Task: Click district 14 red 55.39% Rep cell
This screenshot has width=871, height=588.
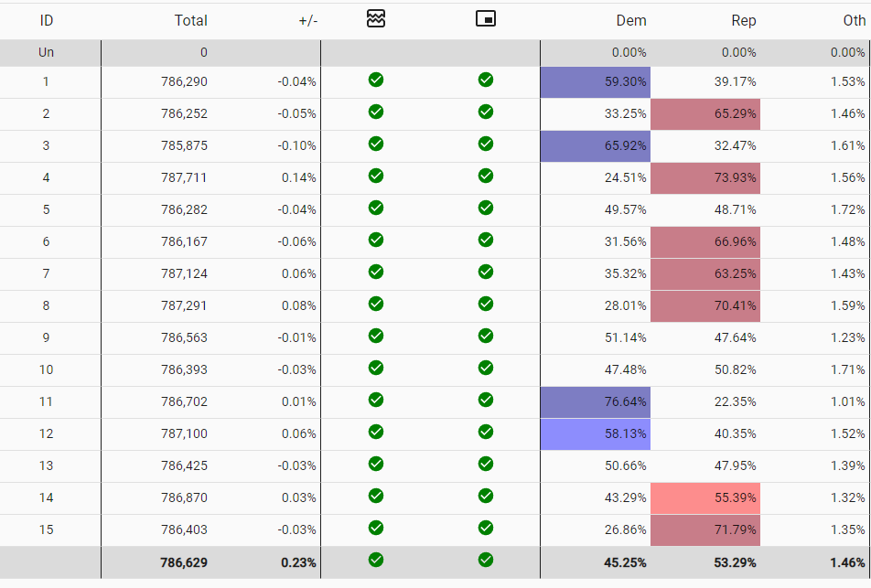Action: point(705,498)
